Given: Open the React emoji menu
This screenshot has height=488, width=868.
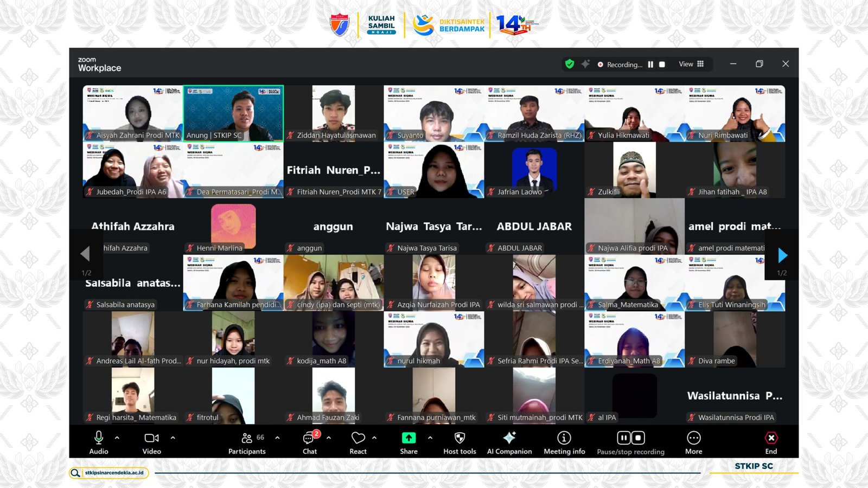Looking at the screenshot, I should [x=358, y=442].
